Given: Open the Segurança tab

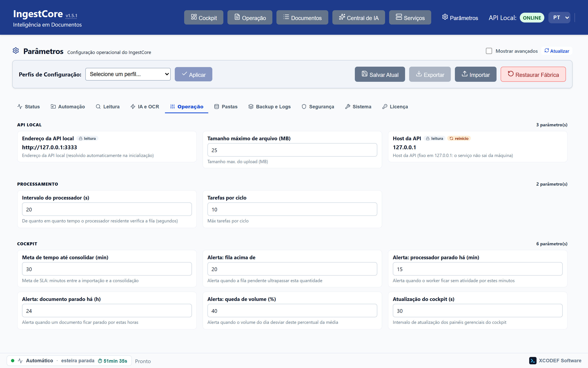Looking at the screenshot, I should (318, 107).
